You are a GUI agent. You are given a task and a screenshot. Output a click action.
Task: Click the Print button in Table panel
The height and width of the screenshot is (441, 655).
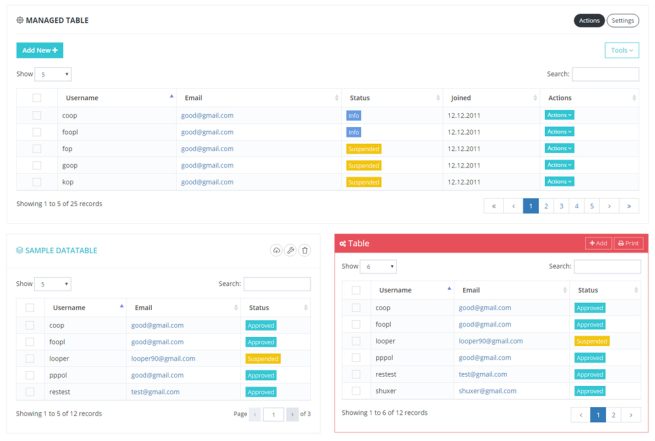click(x=628, y=243)
